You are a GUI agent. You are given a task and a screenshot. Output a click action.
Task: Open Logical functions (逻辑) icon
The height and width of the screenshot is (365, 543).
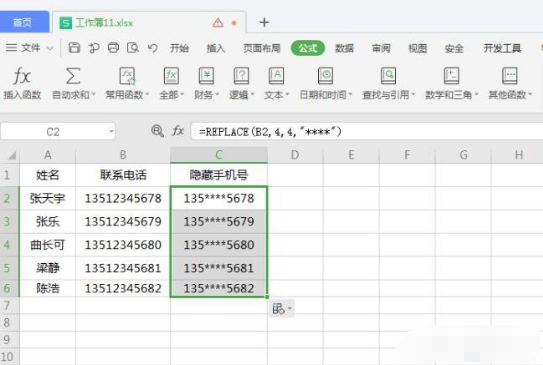[241, 76]
